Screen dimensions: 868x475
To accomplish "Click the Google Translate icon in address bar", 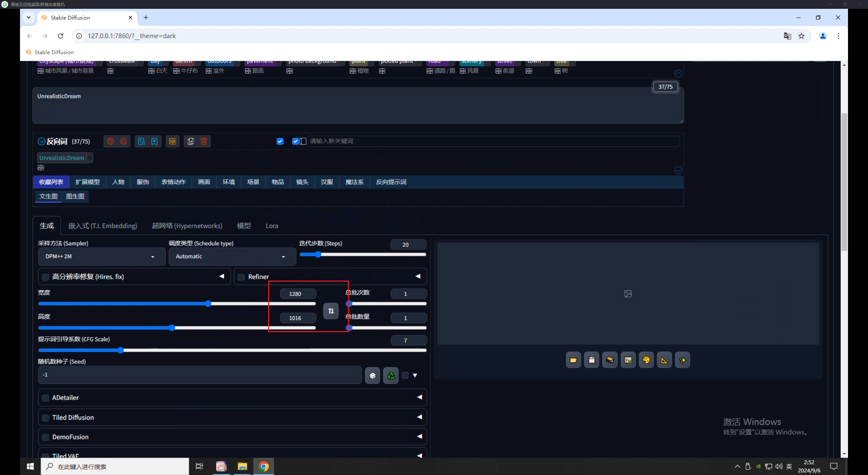I will [787, 36].
